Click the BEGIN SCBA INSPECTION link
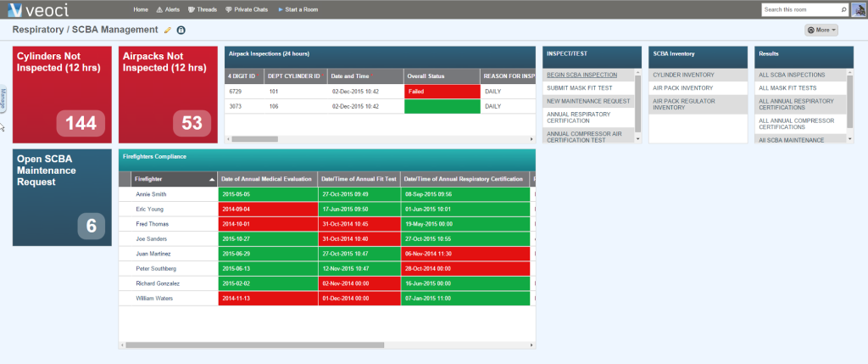This screenshot has height=364, width=868. pyautogui.click(x=581, y=75)
